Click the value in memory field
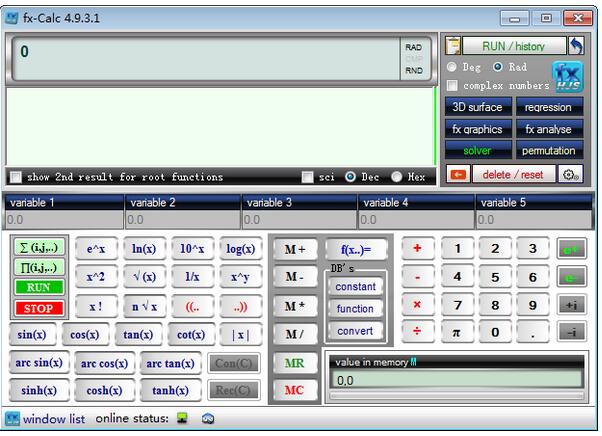 (456, 380)
